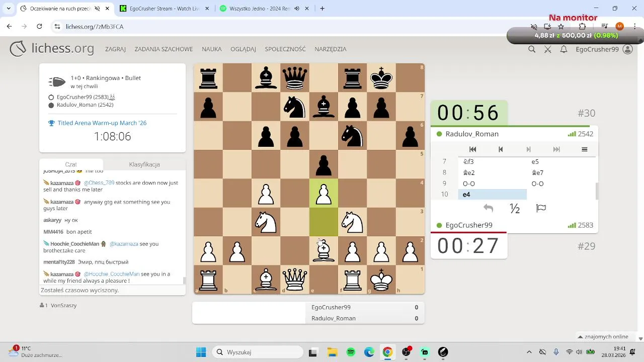Expand the znajomych online friends panel
644x362 pixels.
[x=603, y=337]
